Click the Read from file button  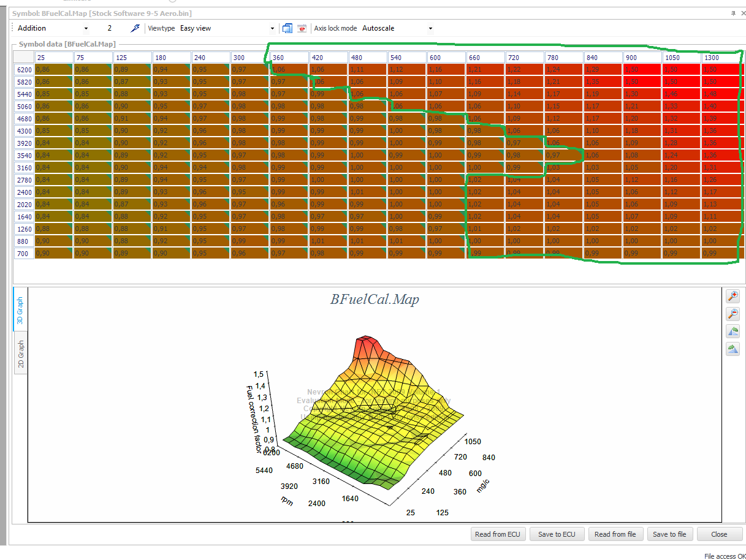615,534
